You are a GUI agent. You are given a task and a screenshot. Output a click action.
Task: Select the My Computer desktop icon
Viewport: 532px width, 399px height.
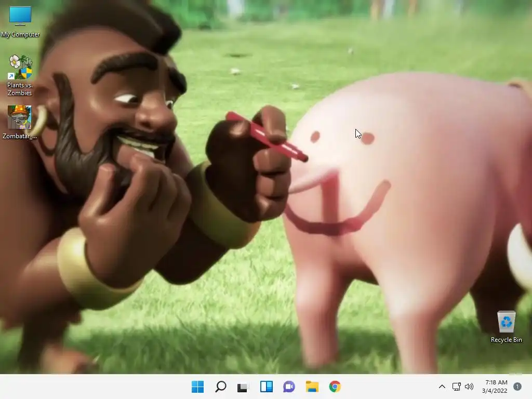click(20, 21)
